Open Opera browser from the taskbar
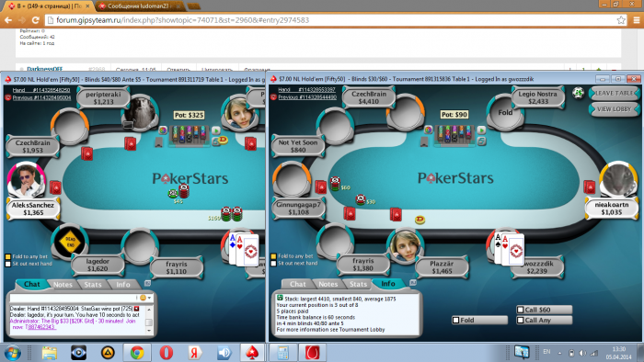 tap(166, 353)
